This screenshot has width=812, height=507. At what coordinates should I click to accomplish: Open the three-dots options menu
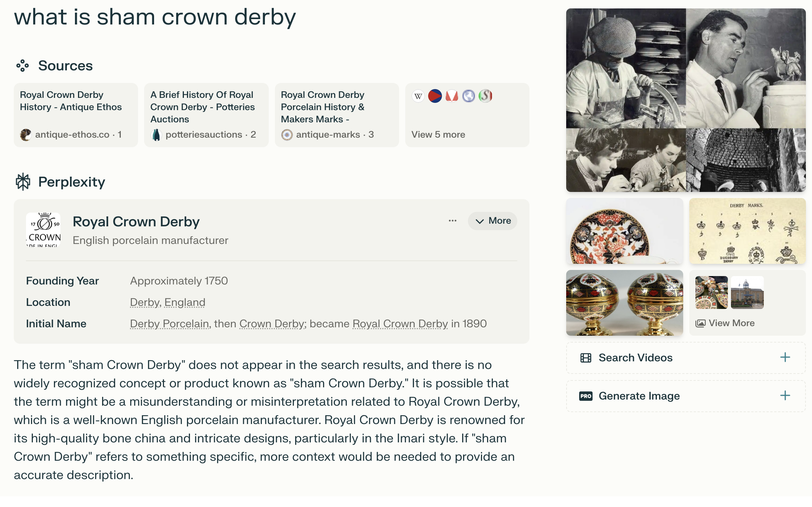453,221
